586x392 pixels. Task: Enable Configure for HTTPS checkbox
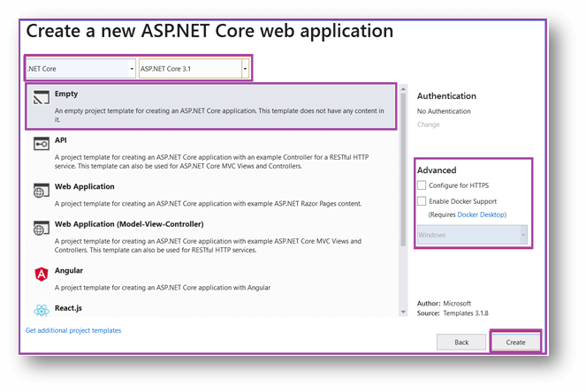[422, 185]
